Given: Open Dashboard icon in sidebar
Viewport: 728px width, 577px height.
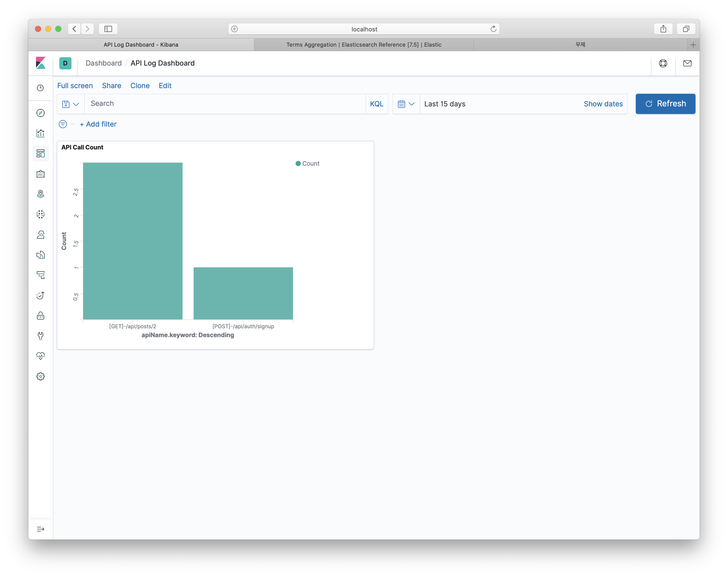Looking at the screenshot, I should pos(41,153).
